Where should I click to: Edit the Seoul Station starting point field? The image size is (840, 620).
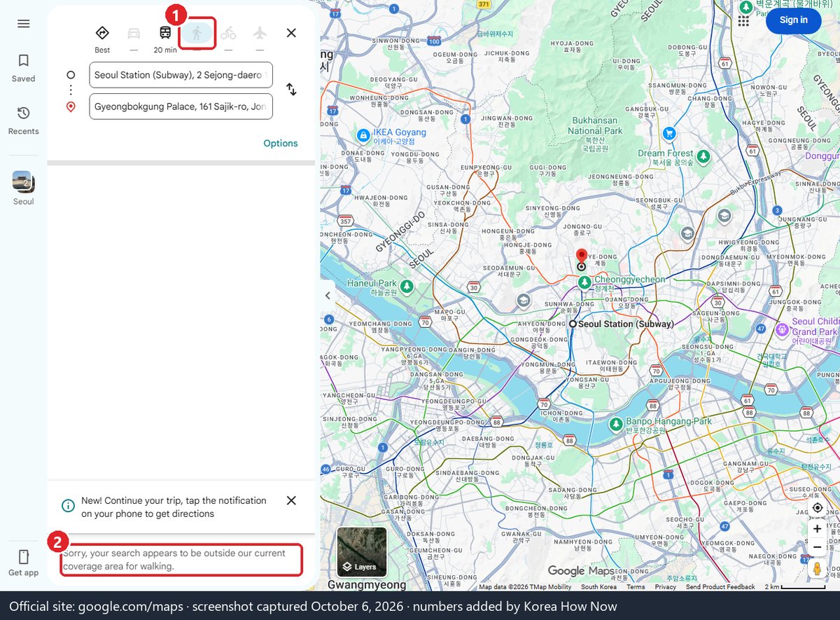[181, 75]
